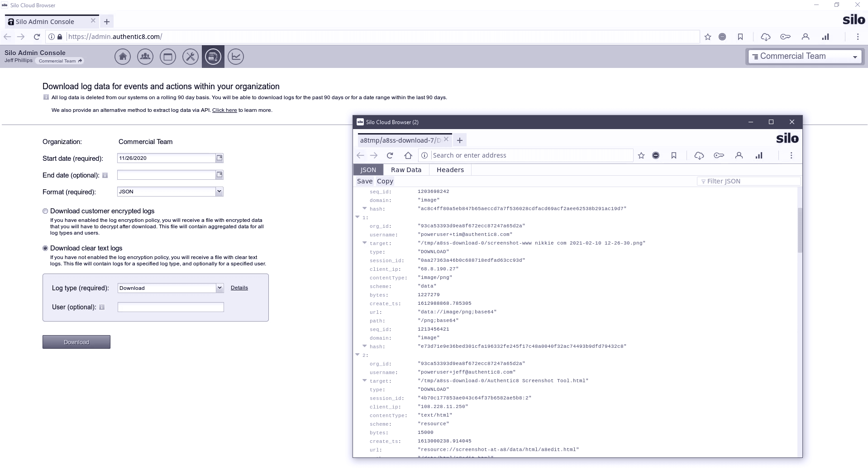The width and height of the screenshot is (868, 471).
Task: Open new tab in main browser window
Action: 107,22
